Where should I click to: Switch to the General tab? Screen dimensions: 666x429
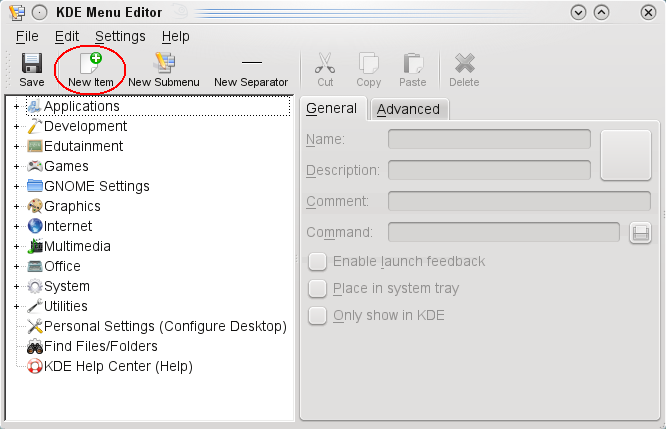click(332, 109)
